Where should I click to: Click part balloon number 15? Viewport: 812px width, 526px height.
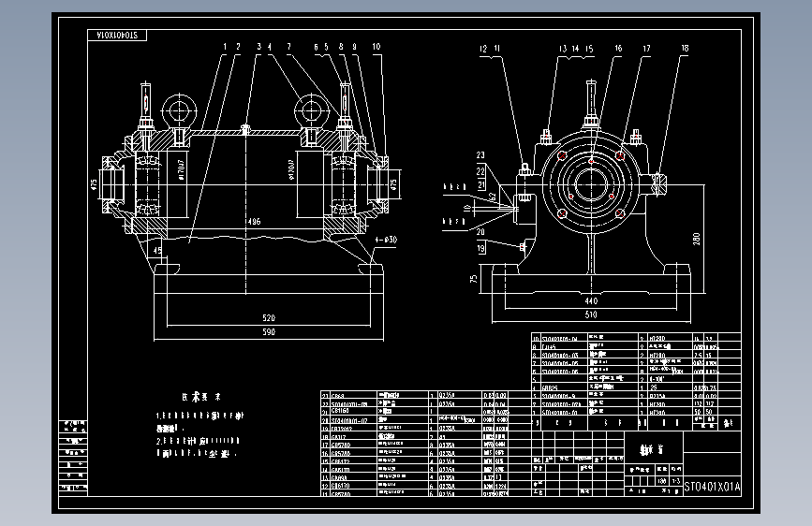(x=589, y=49)
